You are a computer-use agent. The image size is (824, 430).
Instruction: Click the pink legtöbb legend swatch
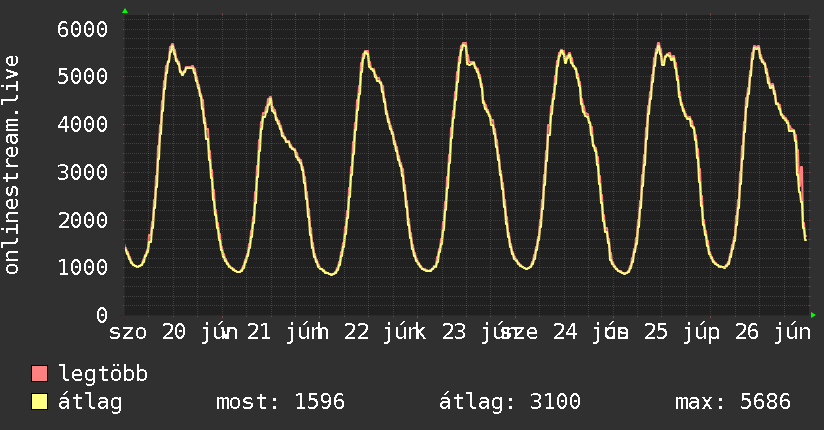click(39, 373)
